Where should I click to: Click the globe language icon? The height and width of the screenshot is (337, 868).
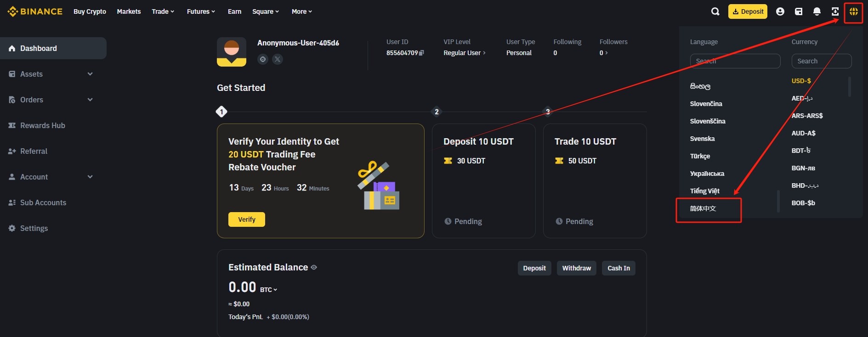coord(853,11)
